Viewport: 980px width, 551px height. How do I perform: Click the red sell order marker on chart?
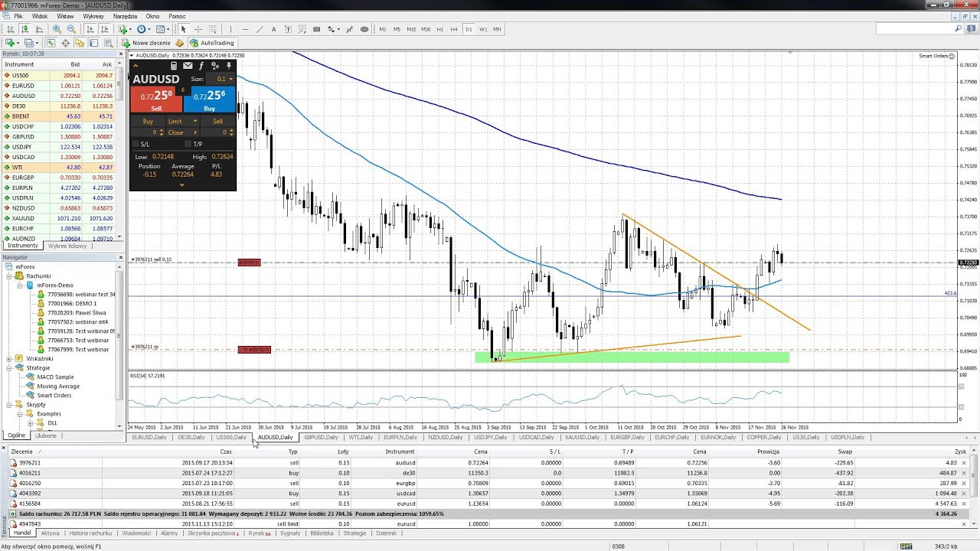pos(249,262)
